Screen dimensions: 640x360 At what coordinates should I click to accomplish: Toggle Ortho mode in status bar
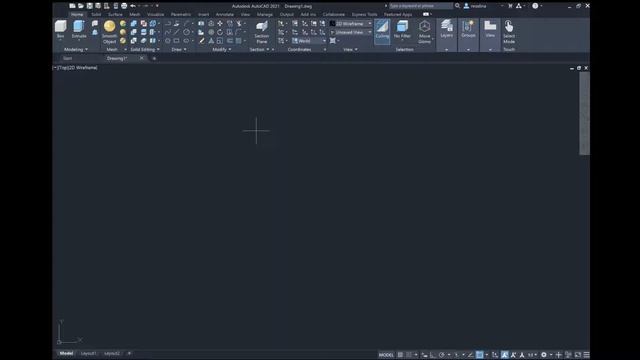pos(433,355)
